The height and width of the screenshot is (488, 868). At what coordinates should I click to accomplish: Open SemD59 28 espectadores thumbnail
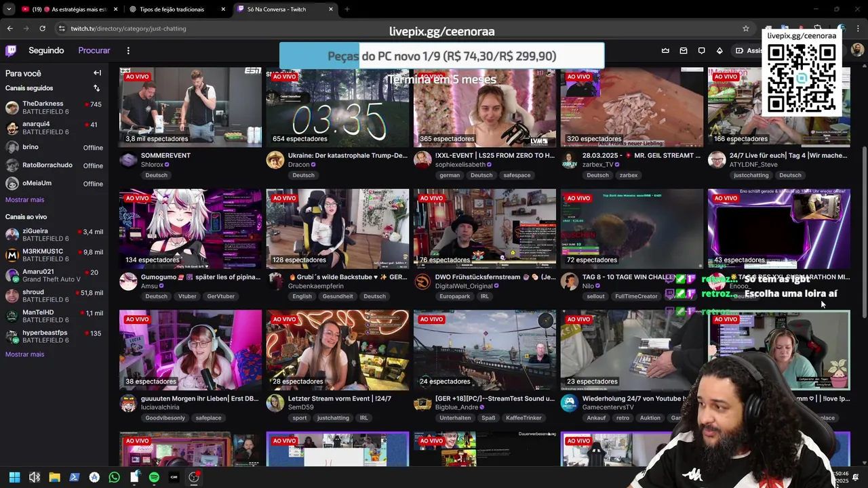tap(338, 350)
